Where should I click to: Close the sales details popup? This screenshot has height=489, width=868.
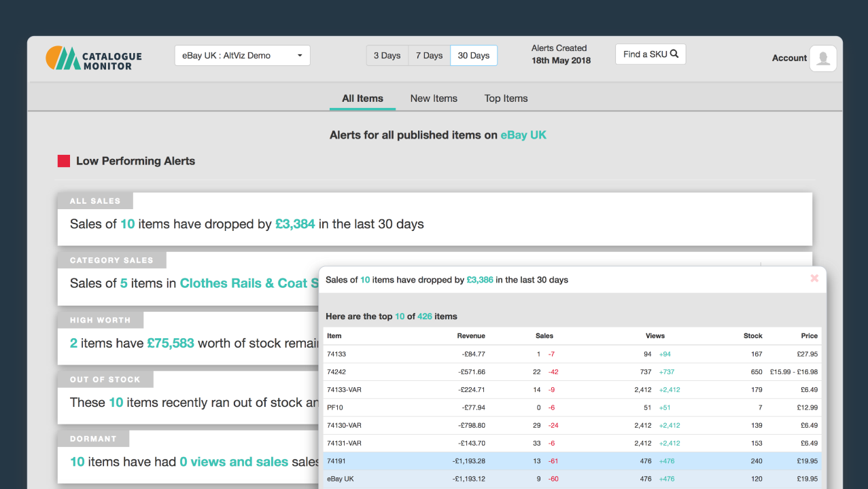[814, 278]
